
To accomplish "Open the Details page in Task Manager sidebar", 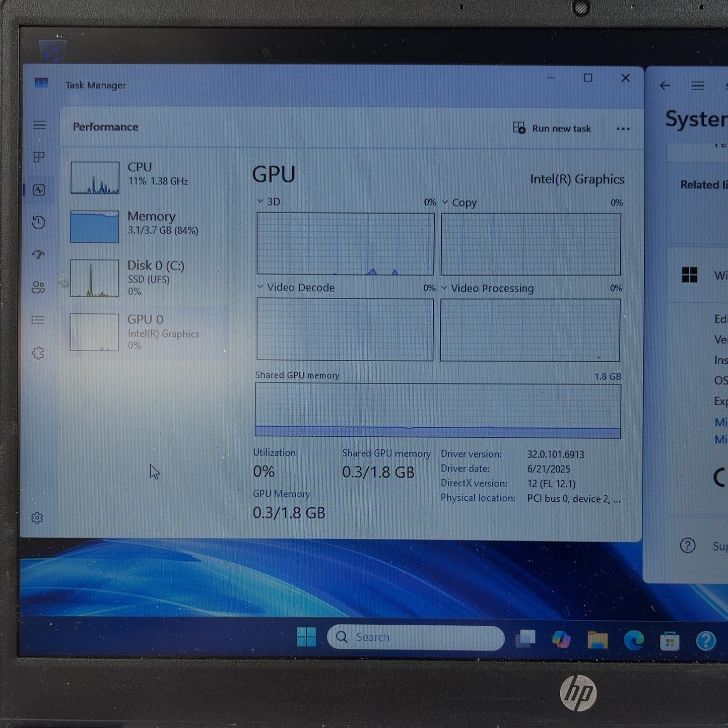I will (38, 320).
